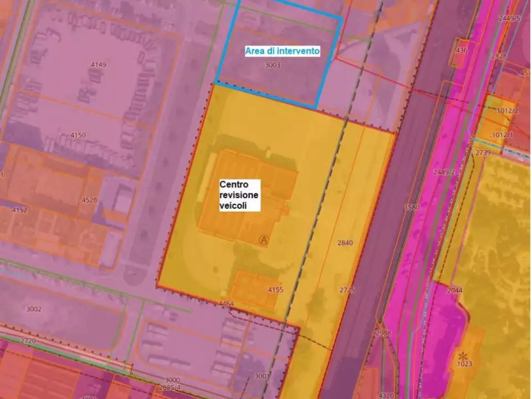Select parcel label 4464

pos(226,304)
